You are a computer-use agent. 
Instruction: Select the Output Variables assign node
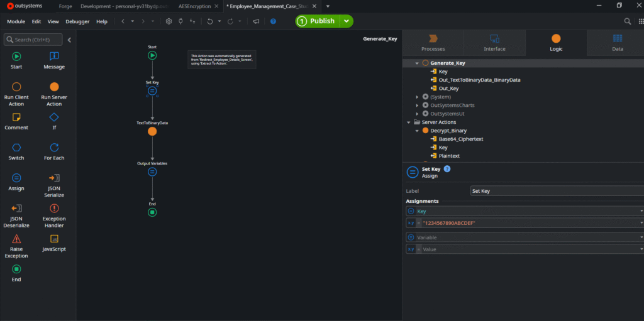coord(152,172)
